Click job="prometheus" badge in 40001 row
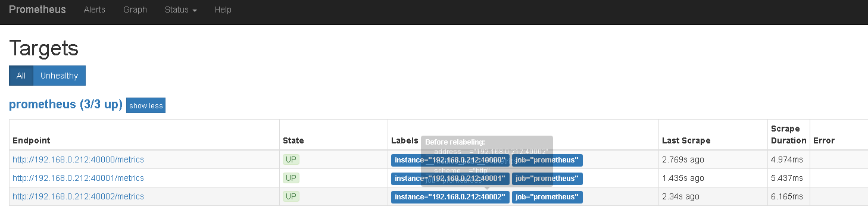This screenshot has height=216, width=868. click(x=547, y=179)
